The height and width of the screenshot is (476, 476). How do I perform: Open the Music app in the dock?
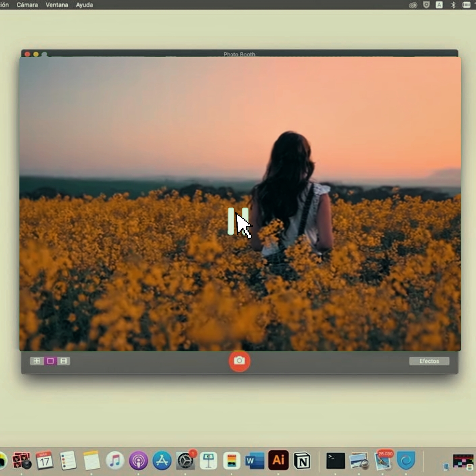[x=115, y=461]
